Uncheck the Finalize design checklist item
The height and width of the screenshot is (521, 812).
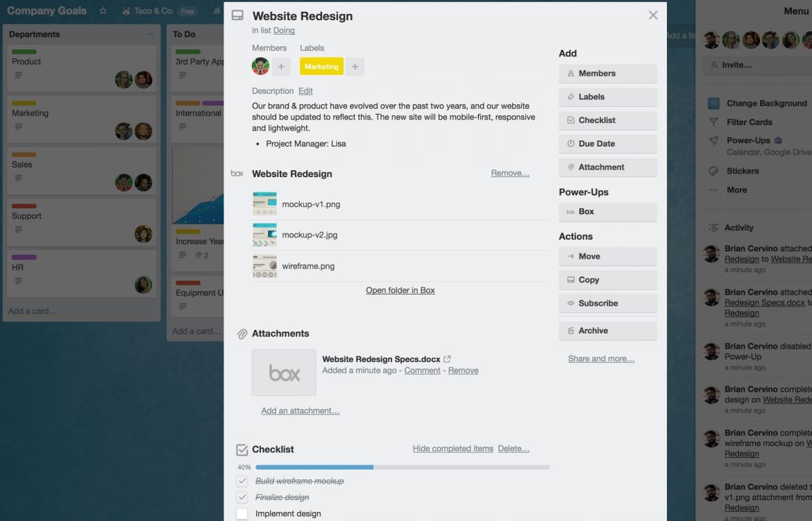[x=242, y=497]
